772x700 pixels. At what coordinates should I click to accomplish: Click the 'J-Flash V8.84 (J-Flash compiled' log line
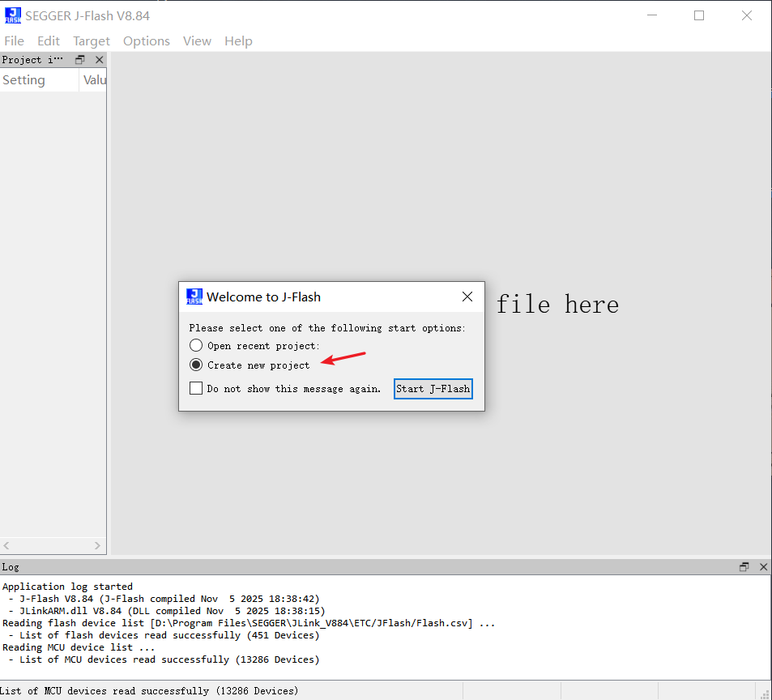click(164, 599)
